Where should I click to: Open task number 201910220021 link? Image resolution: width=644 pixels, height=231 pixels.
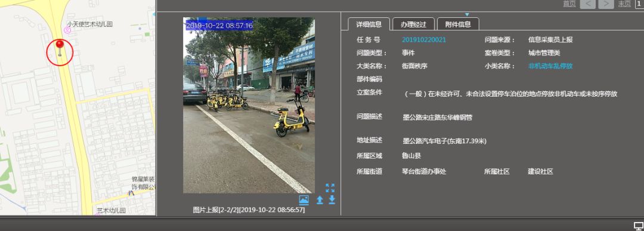point(424,40)
